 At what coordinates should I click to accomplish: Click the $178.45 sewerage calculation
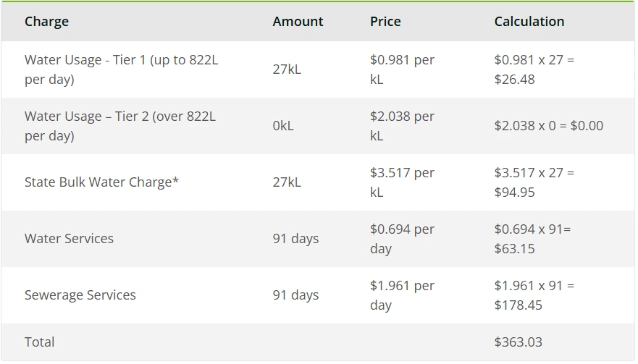tap(518, 305)
